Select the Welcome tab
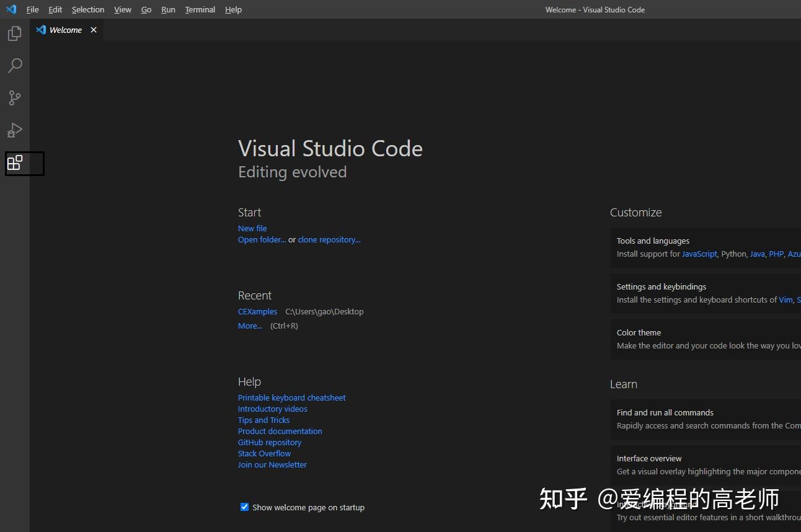 click(66, 30)
